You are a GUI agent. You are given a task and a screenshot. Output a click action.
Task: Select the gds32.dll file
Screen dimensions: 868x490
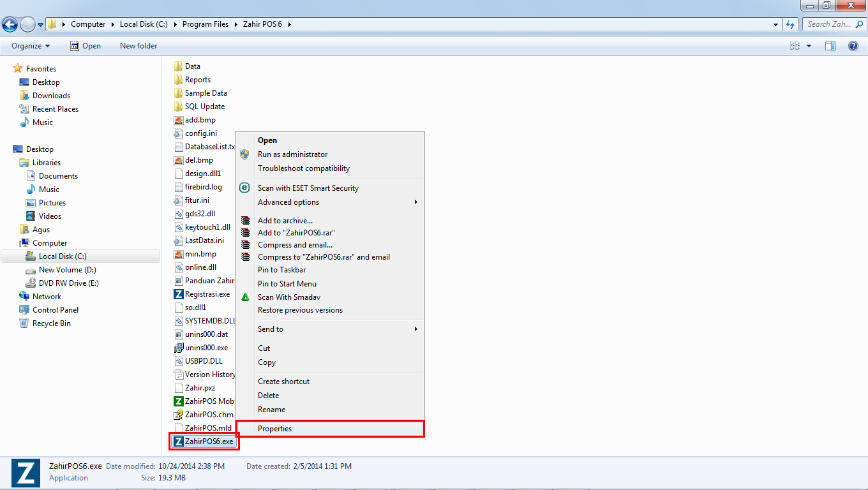(195, 214)
